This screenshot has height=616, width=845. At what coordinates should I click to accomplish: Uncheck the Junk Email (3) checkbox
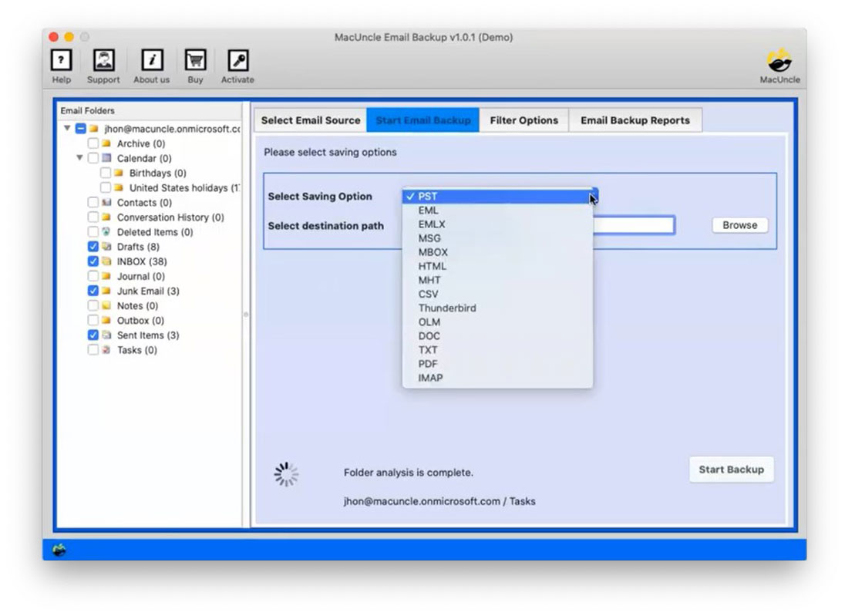(93, 291)
